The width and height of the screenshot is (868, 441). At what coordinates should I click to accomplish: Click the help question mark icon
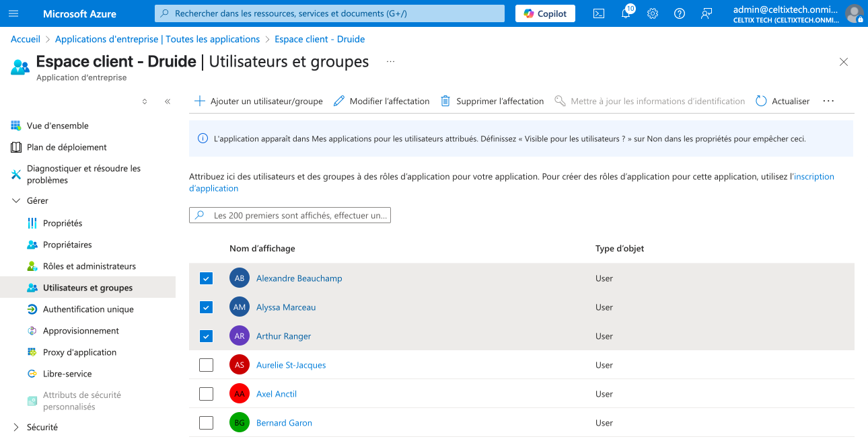pos(680,13)
